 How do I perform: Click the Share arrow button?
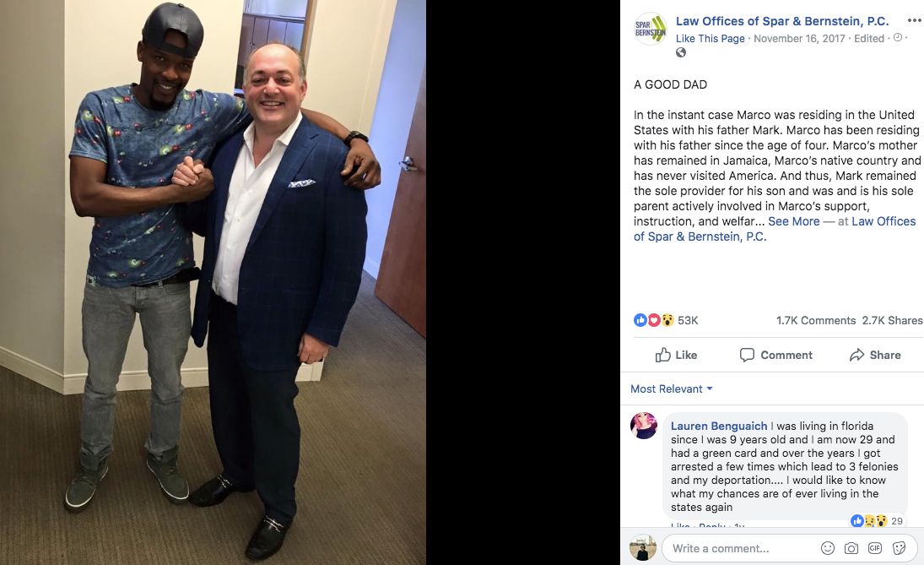[875, 355]
